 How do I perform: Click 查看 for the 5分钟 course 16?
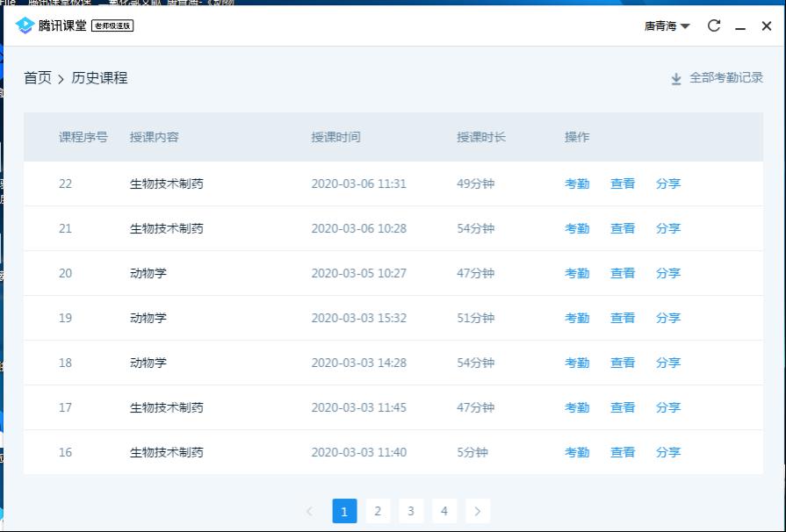[x=623, y=453]
